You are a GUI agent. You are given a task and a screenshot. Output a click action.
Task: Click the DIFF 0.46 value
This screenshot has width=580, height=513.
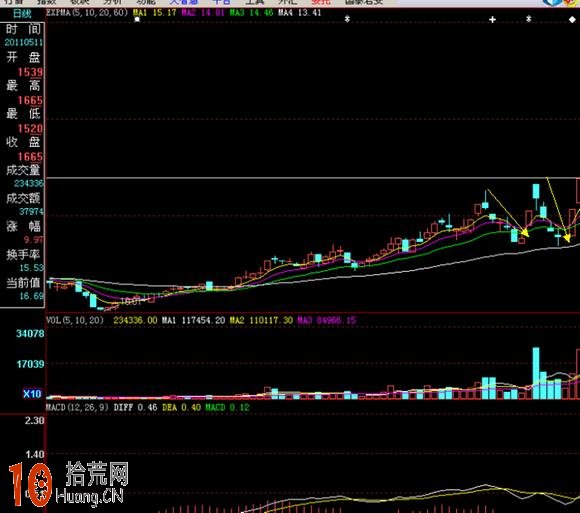135,408
